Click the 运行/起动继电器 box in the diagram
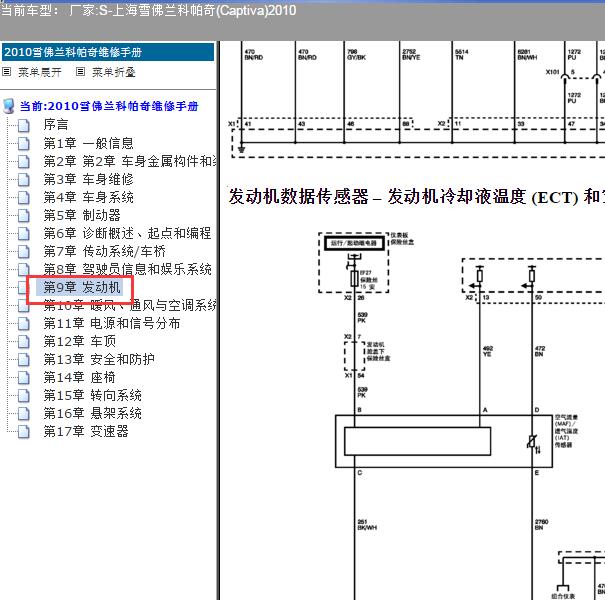This screenshot has width=605, height=600. [x=355, y=243]
